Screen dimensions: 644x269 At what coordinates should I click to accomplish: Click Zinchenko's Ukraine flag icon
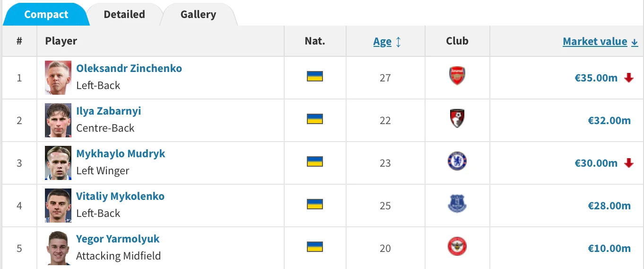(314, 76)
